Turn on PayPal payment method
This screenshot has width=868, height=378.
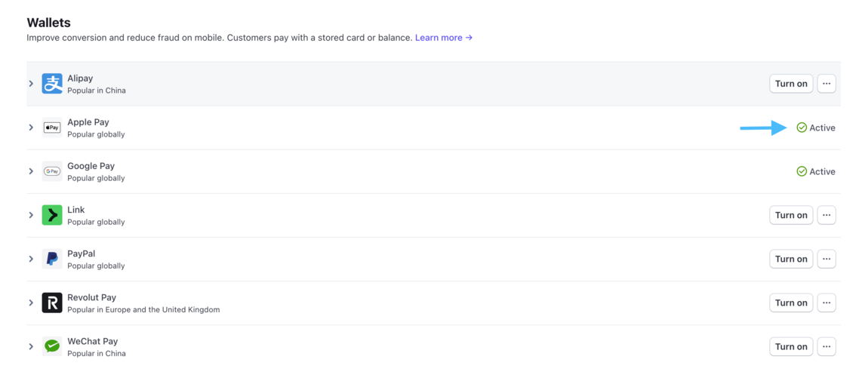click(791, 259)
